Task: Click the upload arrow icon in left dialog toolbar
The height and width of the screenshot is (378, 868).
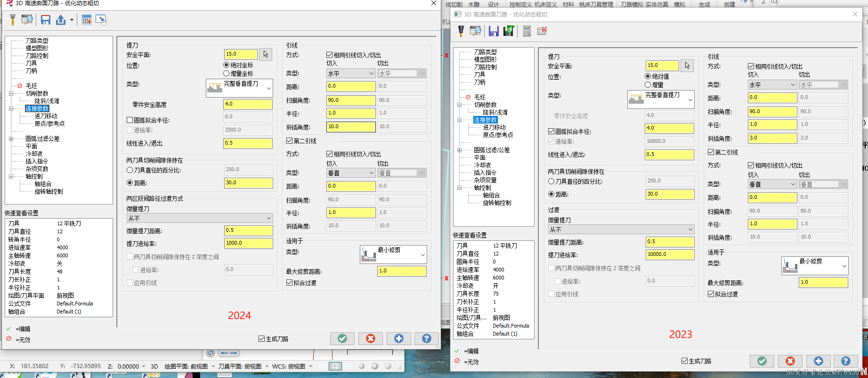Action: pos(61,19)
